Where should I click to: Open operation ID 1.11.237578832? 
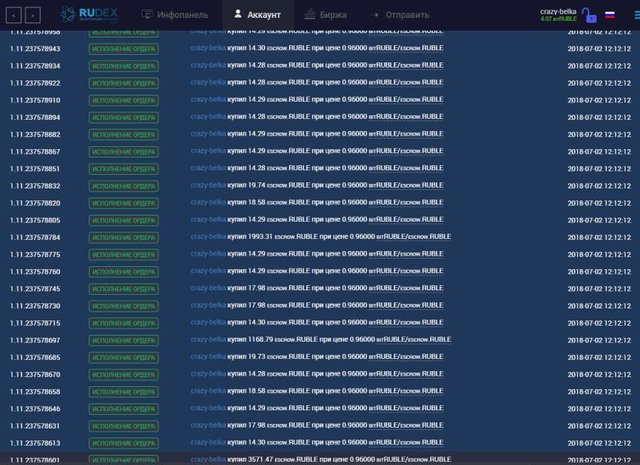click(35, 186)
